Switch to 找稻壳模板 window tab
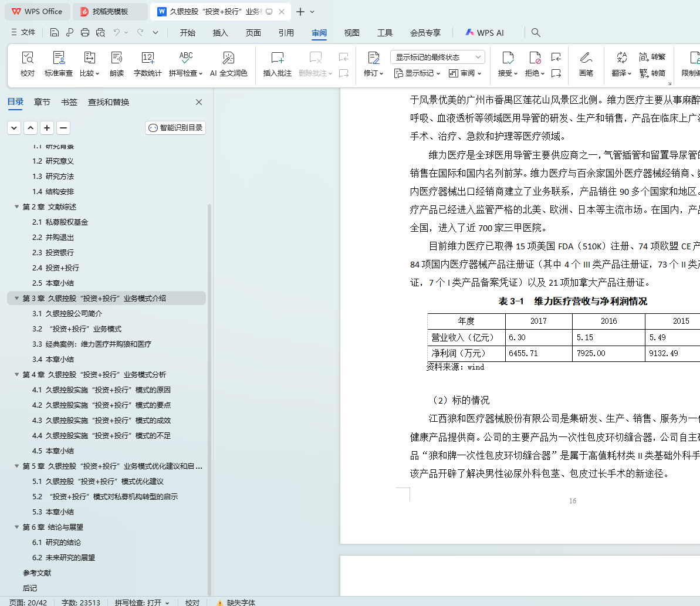This screenshot has height=606, width=700. coord(110,12)
